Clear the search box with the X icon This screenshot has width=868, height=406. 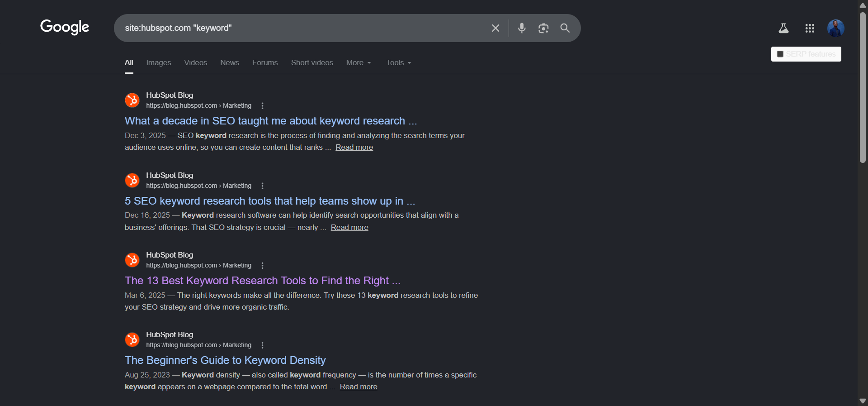[495, 28]
